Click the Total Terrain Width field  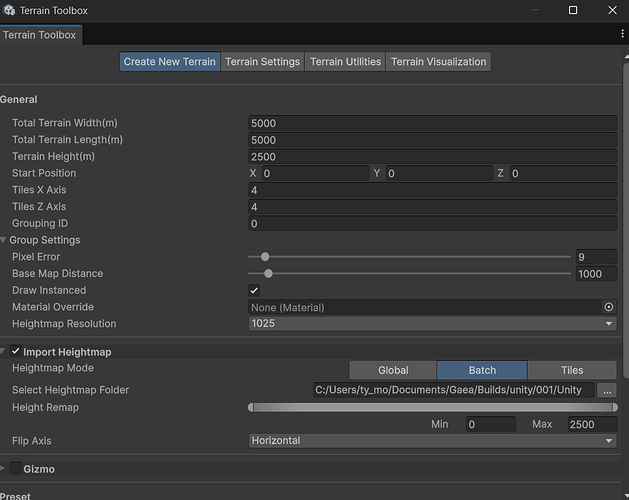(x=432, y=123)
